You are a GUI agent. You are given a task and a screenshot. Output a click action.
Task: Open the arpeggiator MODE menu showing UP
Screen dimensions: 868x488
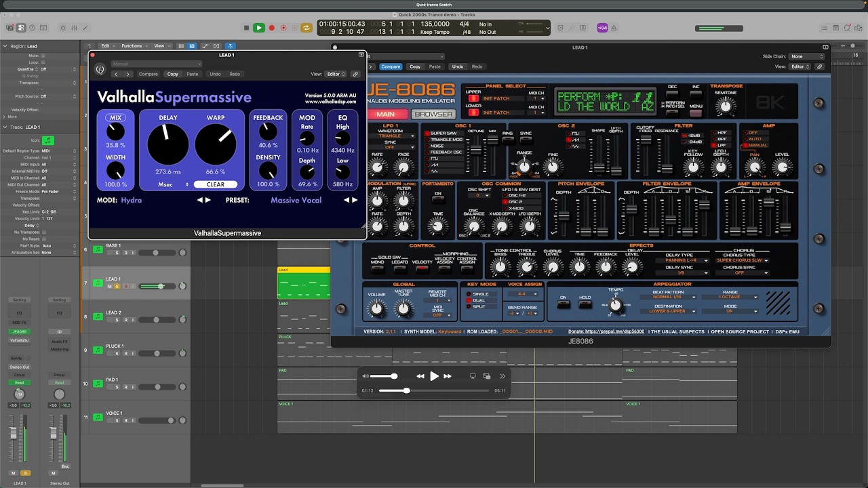point(731,311)
